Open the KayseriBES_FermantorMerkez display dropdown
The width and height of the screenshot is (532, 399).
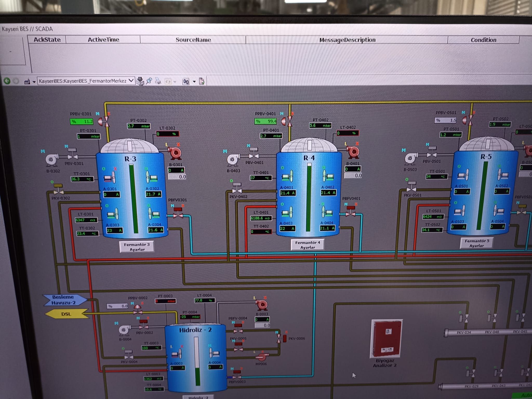(x=131, y=81)
